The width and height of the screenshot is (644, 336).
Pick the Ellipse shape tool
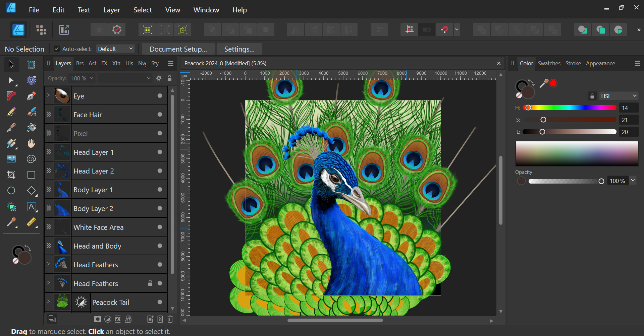11,191
